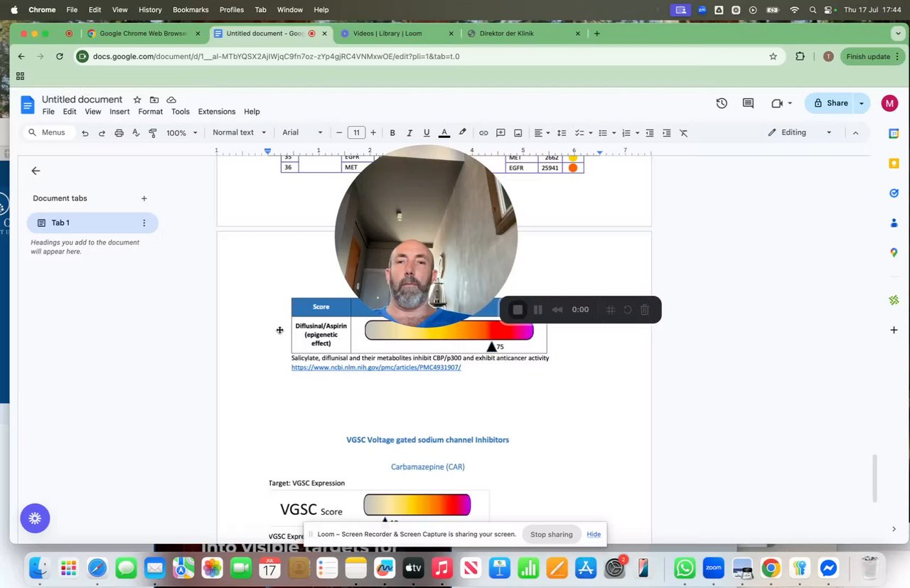Insert an image from the toolbar
Viewport: 910px width, 588px height.
point(518,133)
